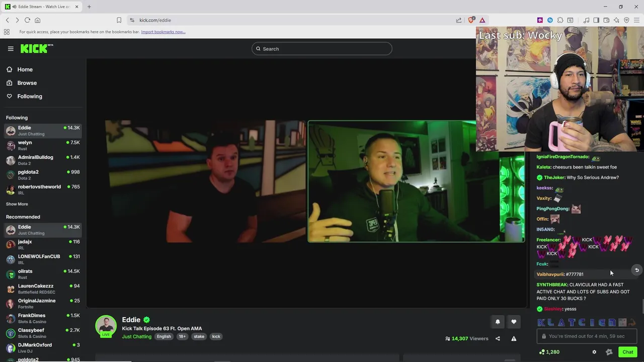Image resolution: width=644 pixels, height=362 pixels.
Task: Select the stake tag
Action: pos(199,336)
